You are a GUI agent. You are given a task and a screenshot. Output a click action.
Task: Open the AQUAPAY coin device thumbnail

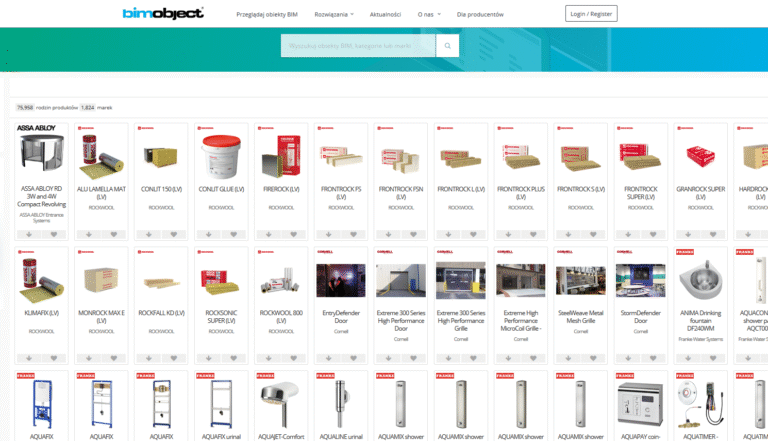pyautogui.click(x=640, y=406)
